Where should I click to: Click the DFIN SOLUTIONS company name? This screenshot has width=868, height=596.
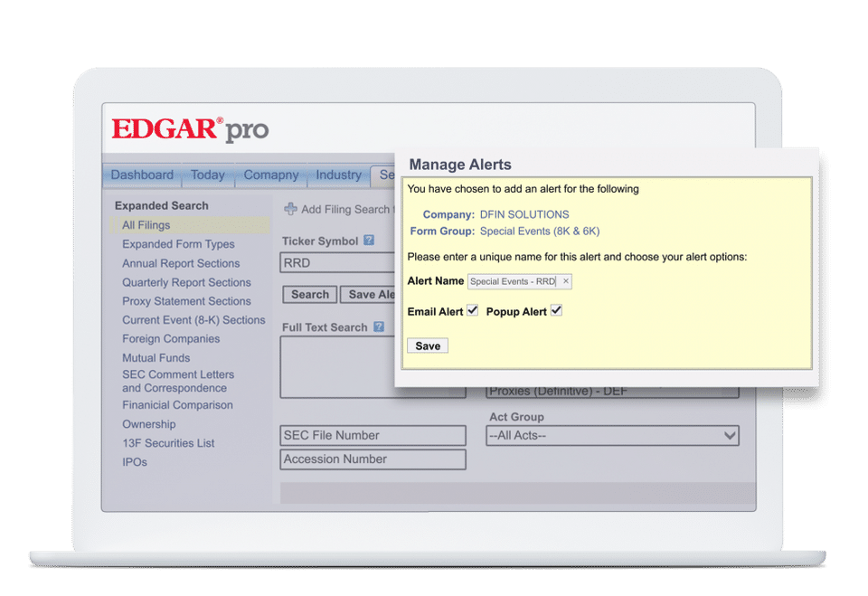click(x=524, y=214)
